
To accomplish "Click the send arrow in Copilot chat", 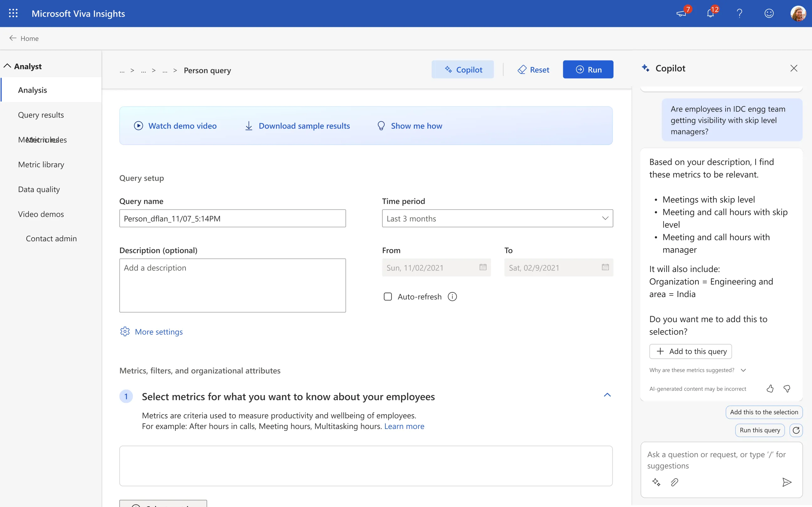I will [x=787, y=482].
